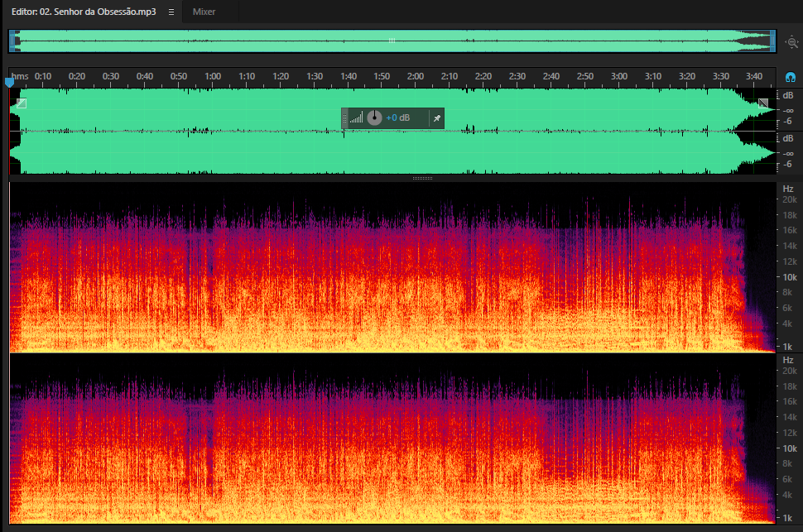
Task: Click the 20k label on the upper spectrogram scale
Action: 790,199
